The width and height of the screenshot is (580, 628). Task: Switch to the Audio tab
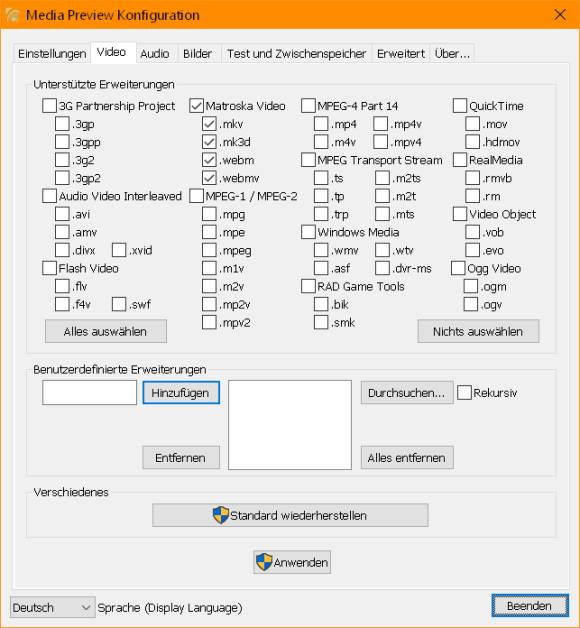pyautogui.click(x=155, y=53)
